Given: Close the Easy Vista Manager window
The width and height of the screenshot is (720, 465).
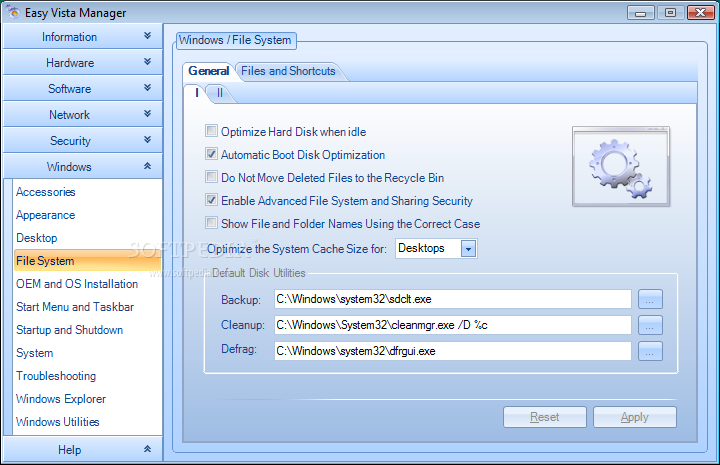Looking at the screenshot, I should pos(701,13).
